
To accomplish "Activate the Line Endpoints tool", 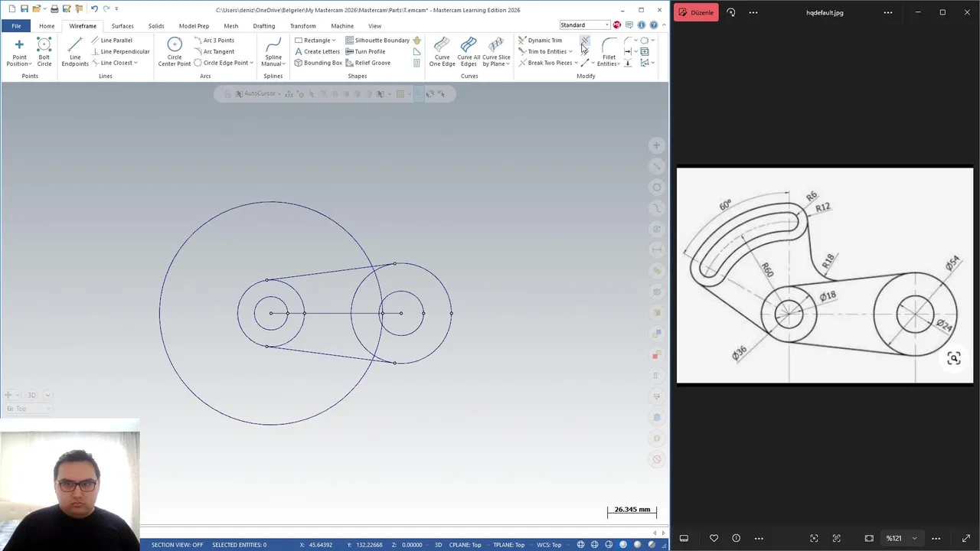I will (75, 51).
